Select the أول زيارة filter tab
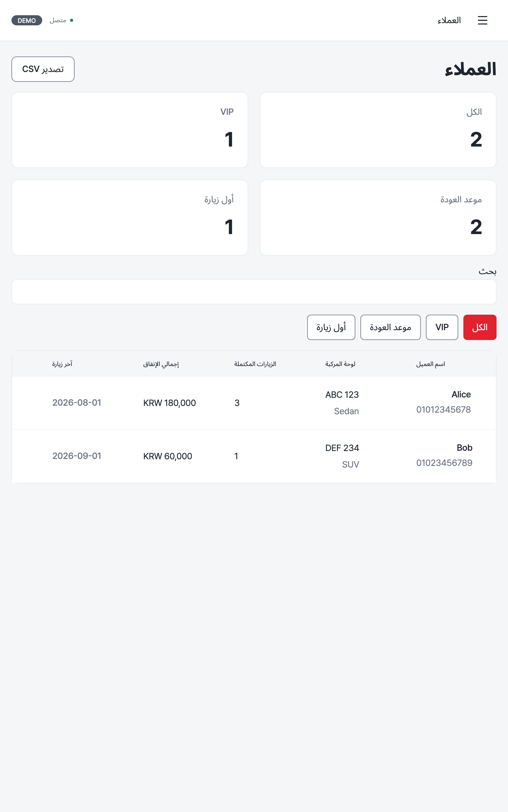The image size is (508, 812). [x=331, y=327]
